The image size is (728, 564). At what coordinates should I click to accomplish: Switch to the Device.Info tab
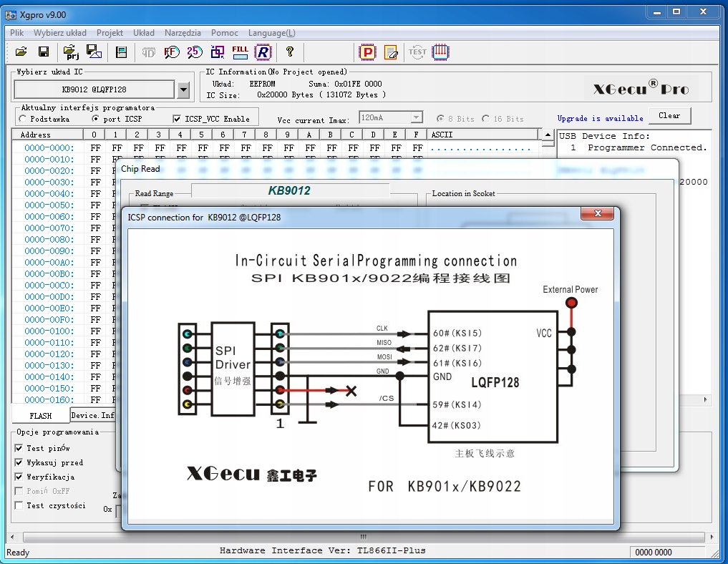click(x=93, y=415)
